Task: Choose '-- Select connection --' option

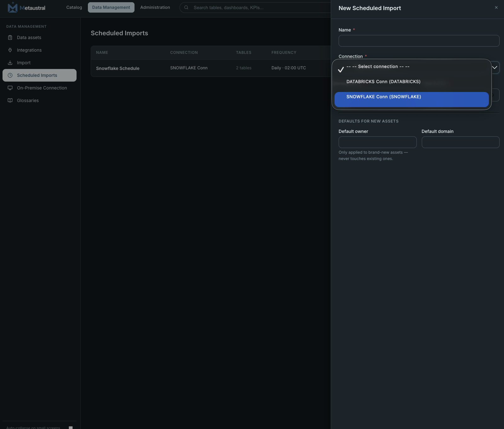Action: pos(411,69)
